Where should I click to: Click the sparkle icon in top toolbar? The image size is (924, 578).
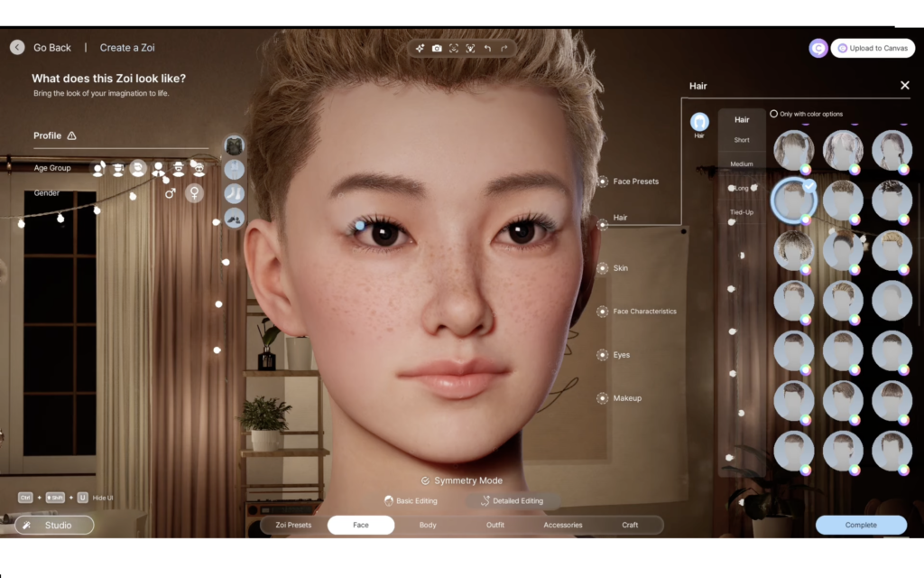[x=420, y=48]
